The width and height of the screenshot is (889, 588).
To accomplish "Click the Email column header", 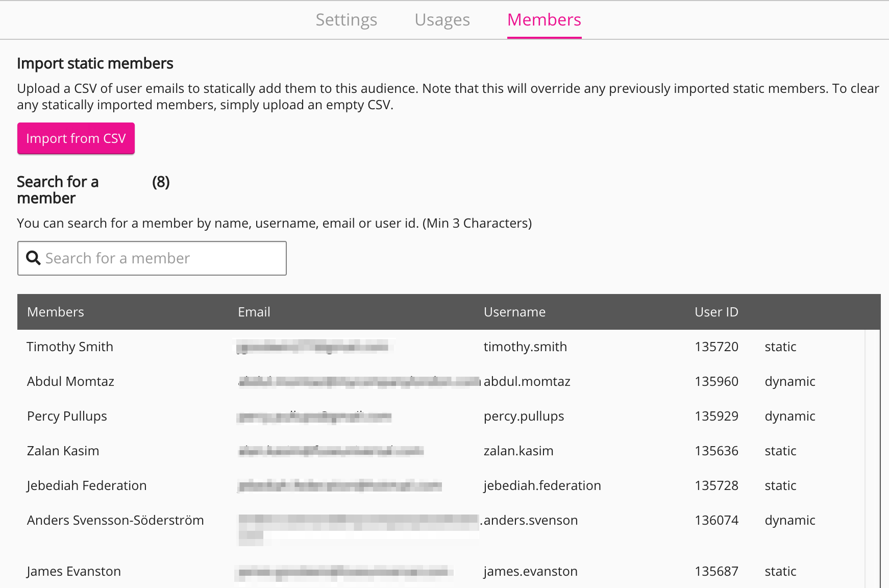I will point(254,312).
